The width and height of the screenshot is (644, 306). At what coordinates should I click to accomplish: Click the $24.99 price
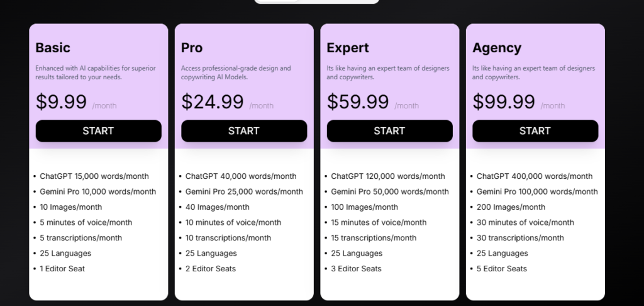pos(213,101)
